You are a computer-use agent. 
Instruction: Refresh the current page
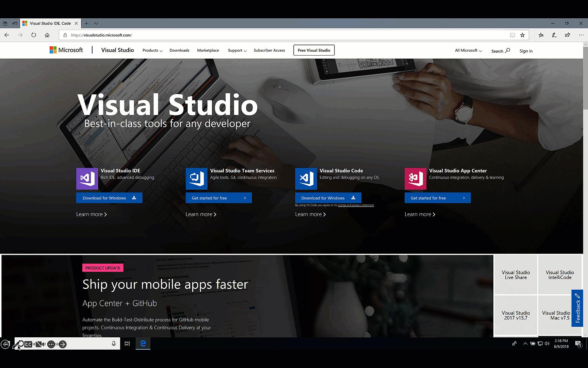(33, 35)
